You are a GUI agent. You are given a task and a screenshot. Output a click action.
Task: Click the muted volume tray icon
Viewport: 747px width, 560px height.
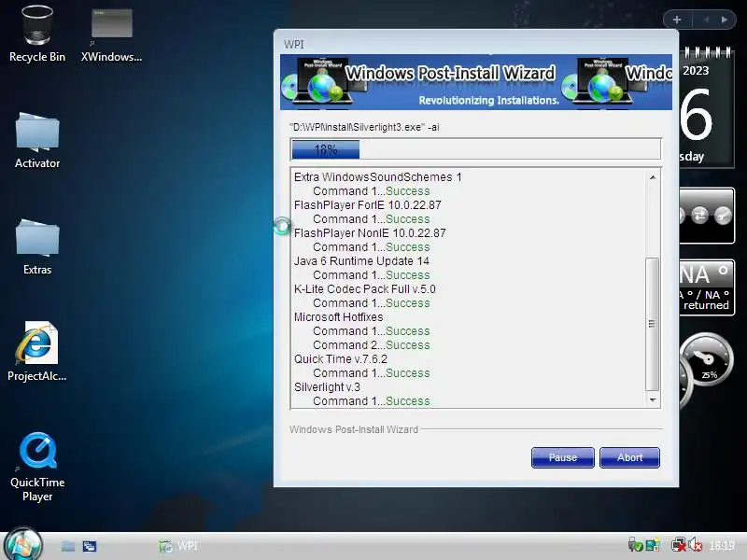(695, 545)
